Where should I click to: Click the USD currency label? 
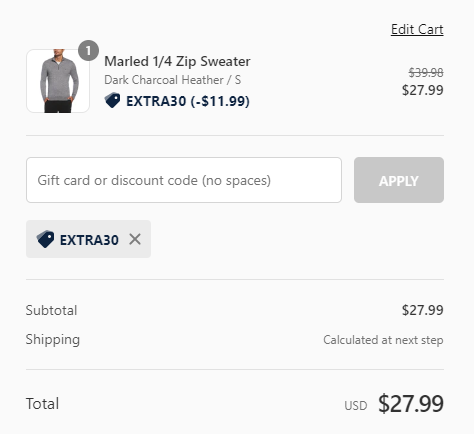coord(356,406)
